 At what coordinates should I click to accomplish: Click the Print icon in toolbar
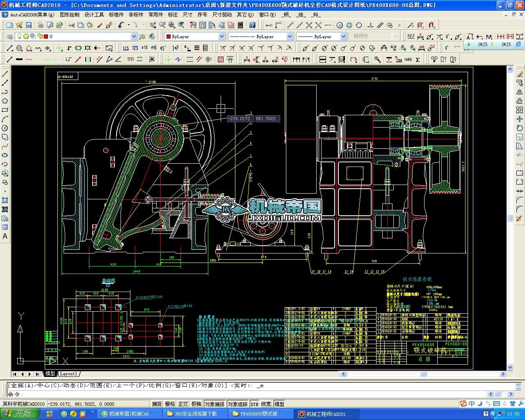point(41,25)
